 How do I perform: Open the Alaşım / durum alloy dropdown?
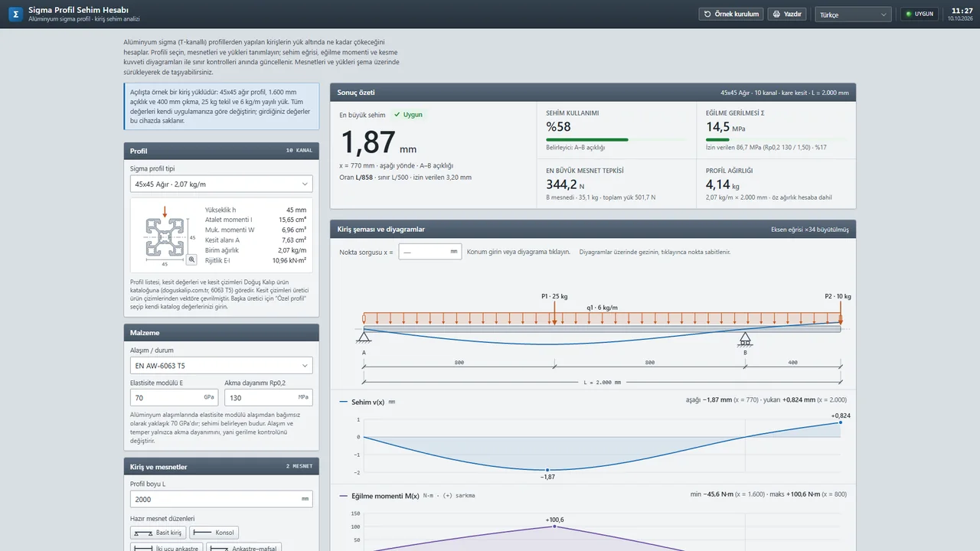click(x=221, y=366)
